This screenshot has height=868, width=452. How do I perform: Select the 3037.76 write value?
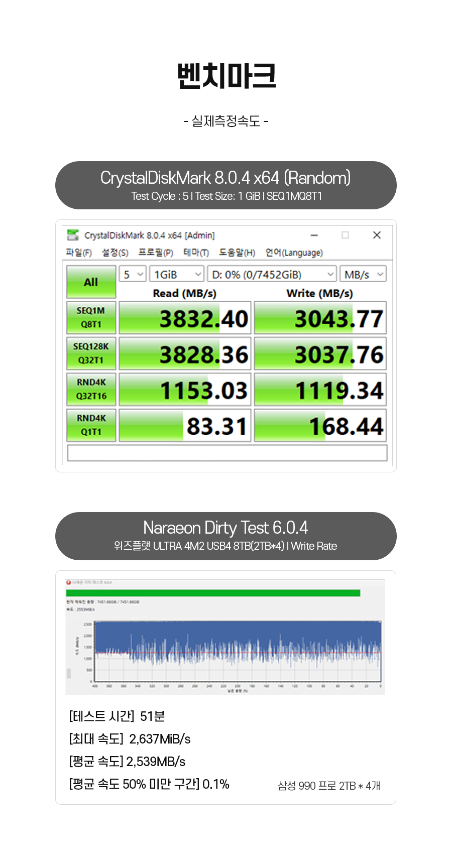coord(320,353)
